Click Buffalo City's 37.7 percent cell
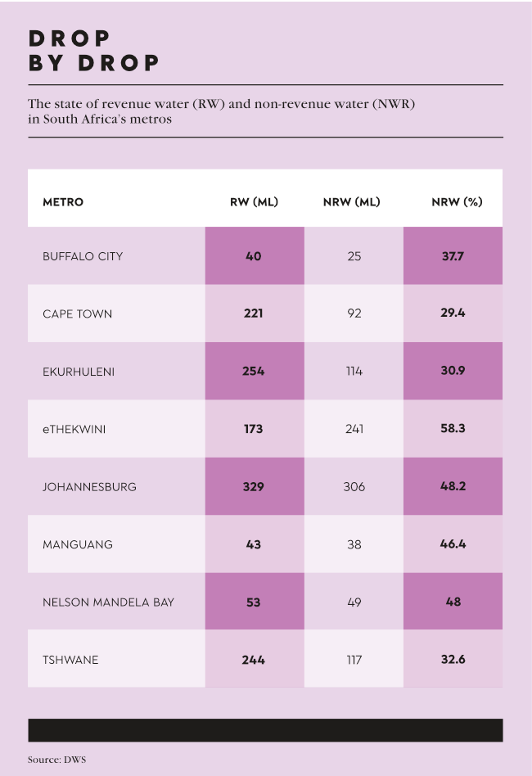The width and height of the screenshot is (532, 776). [x=453, y=256]
